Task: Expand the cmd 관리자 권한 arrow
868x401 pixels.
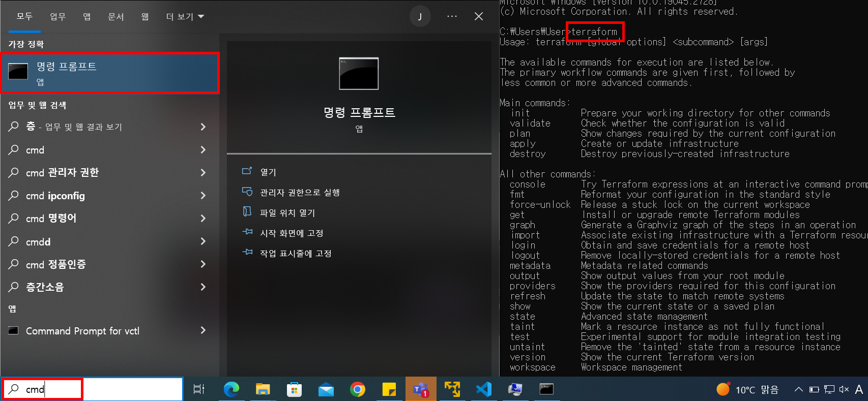Action: [203, 172]
